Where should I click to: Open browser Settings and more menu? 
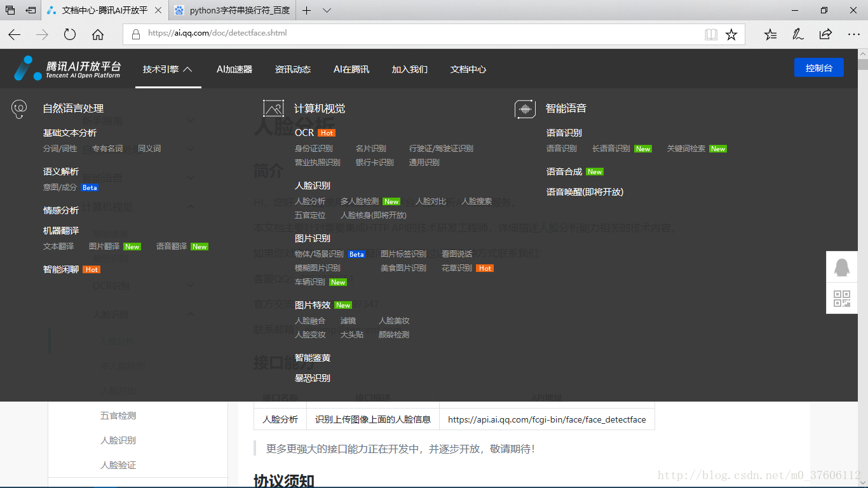point(853,34)
